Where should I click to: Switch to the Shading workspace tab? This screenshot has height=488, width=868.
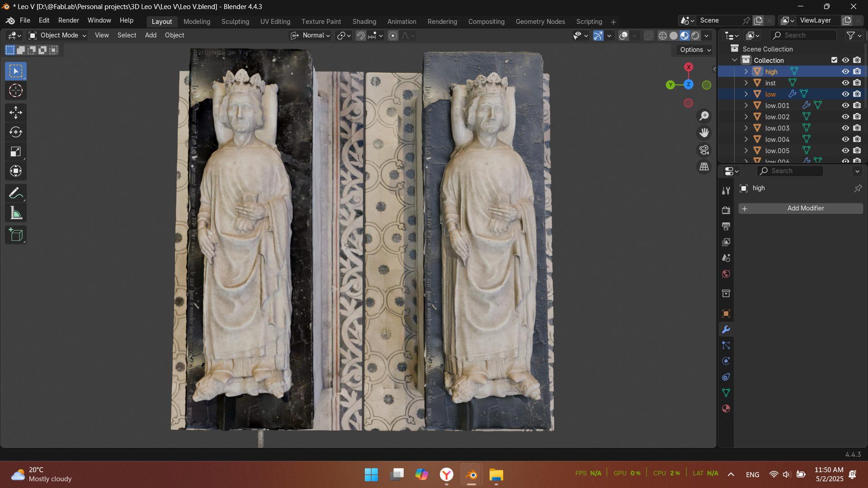[x=364, y=22]
